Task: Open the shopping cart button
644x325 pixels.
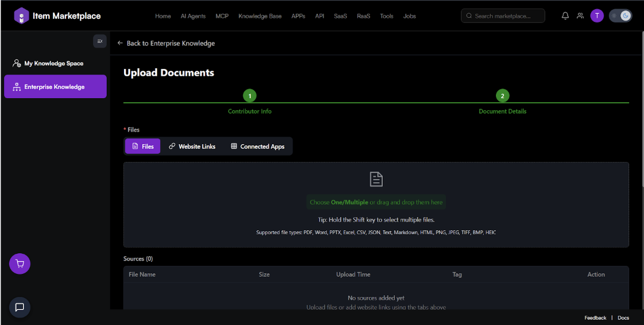Action: click(20, 264)
